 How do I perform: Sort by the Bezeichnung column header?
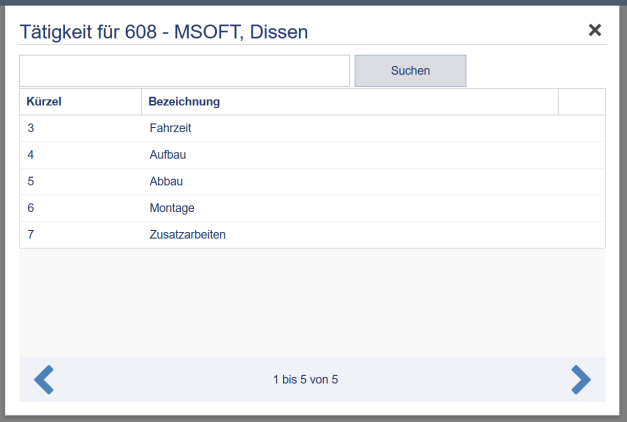184,102
